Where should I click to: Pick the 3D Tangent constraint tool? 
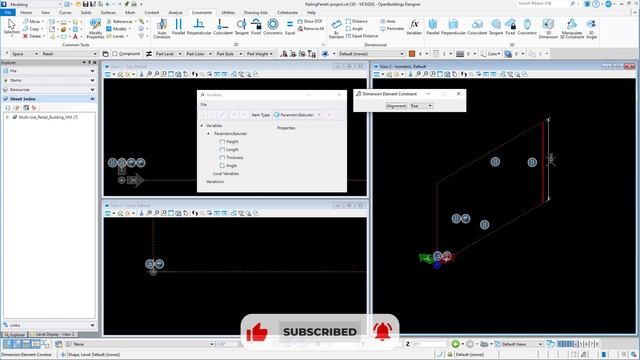point(496,27)
